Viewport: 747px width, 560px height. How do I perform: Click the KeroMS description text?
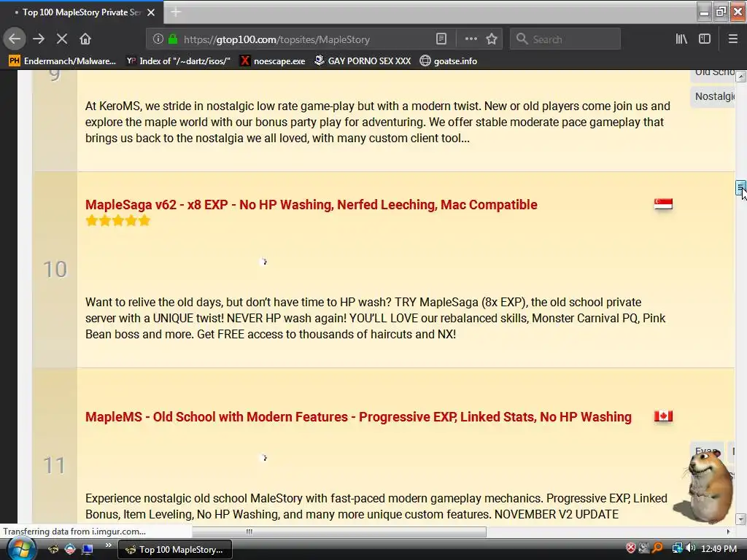tap(378, 122)
